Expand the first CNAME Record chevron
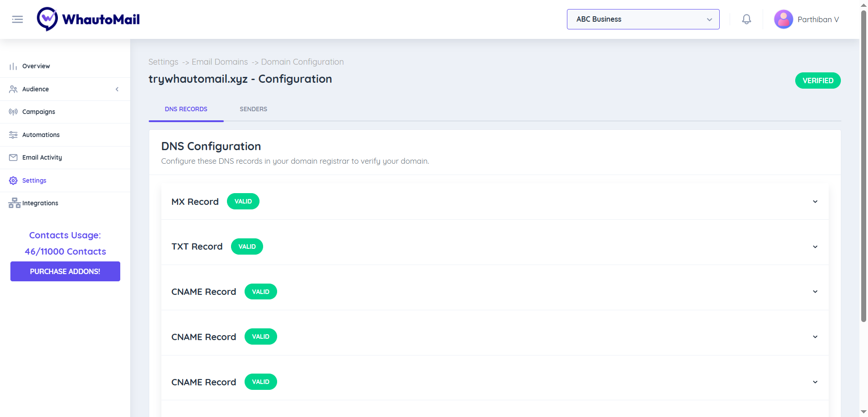 pyautogui.click(x=815, y=292)
